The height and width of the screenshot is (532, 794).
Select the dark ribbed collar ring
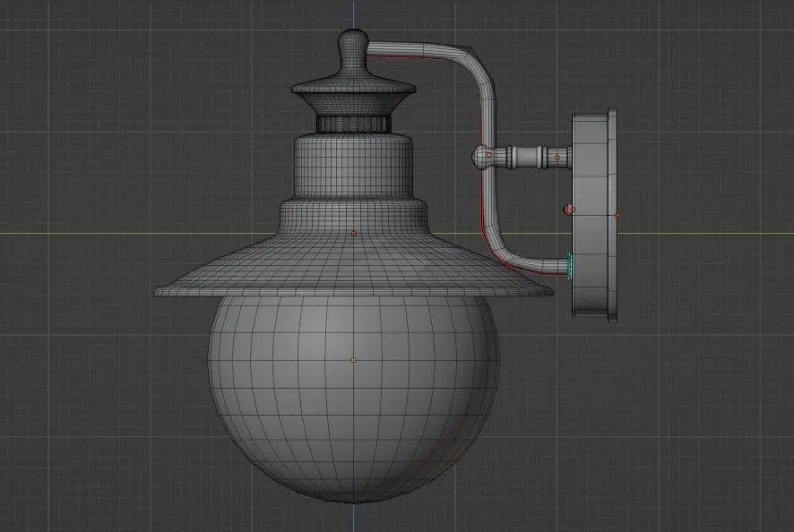[x=353, y=124]
